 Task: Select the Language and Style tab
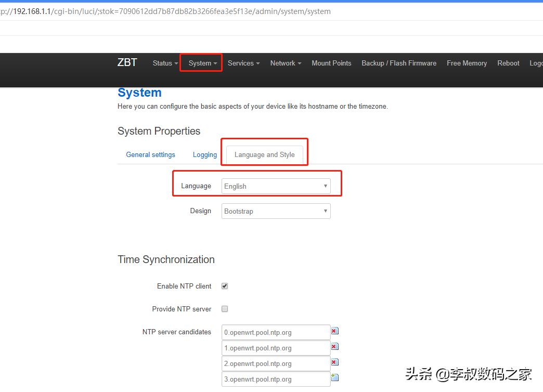(x=265, y=154)
